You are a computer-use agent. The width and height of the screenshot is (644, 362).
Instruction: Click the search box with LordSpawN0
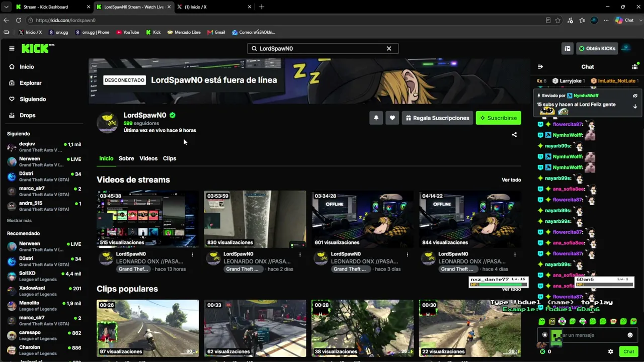point(323,48)
